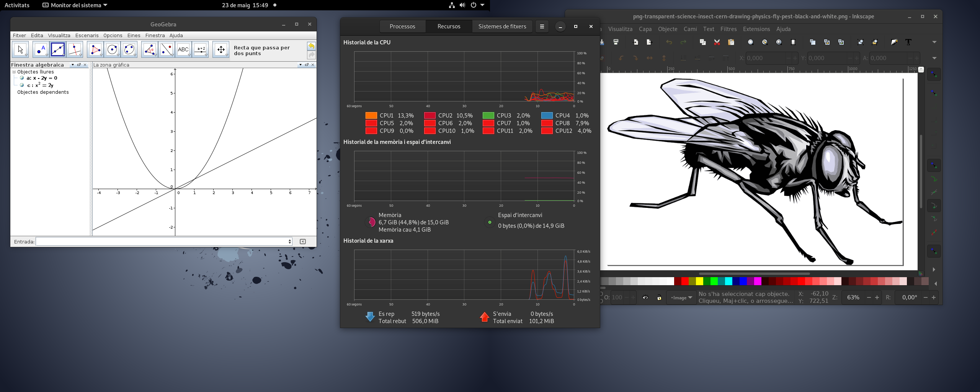Open the Image layer dropdown in Inkscape
Screen dimensions: 980x392
coord(681,297)
